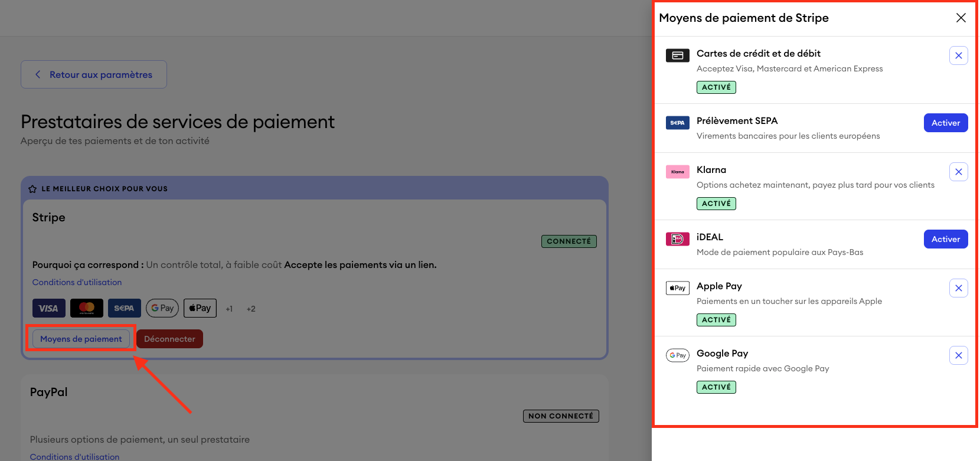980x461 pixels.
Task: Click the Moyens de paiement de Stripe title
Action: click(744, 18)
